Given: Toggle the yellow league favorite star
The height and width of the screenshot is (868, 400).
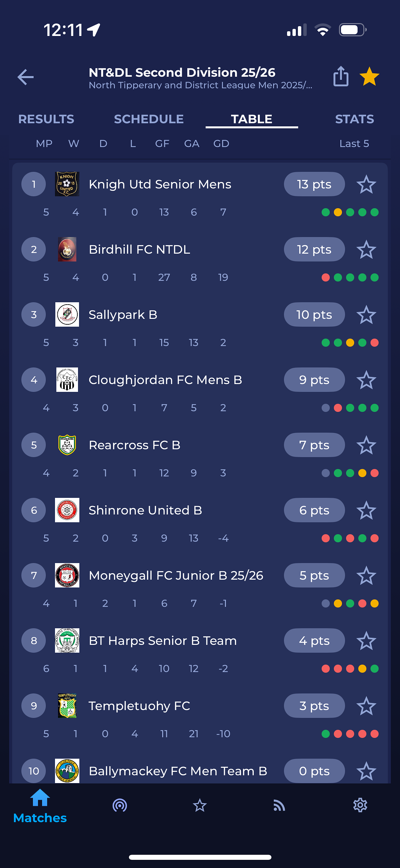Looking at the screenshot, I should pos(369,76).
